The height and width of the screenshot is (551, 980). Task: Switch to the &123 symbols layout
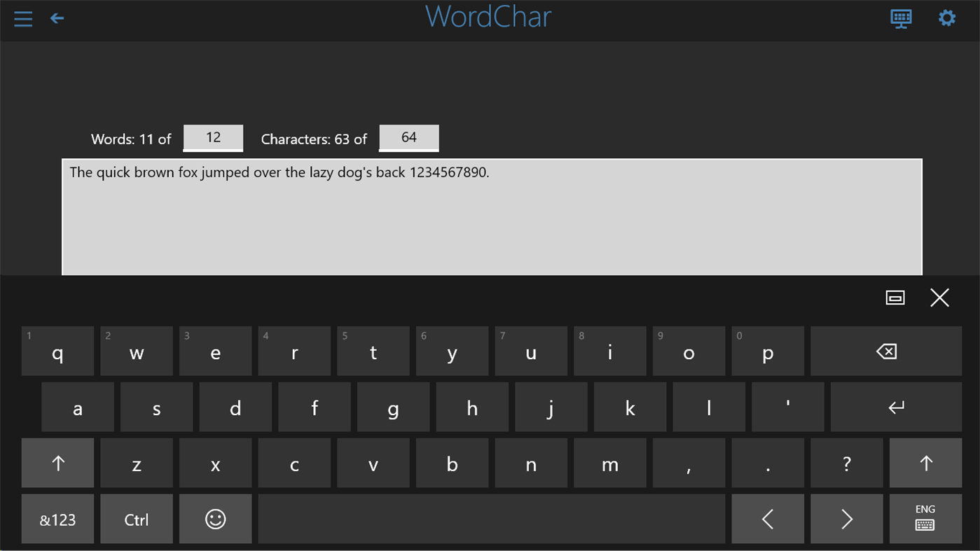tap(57, 519)
